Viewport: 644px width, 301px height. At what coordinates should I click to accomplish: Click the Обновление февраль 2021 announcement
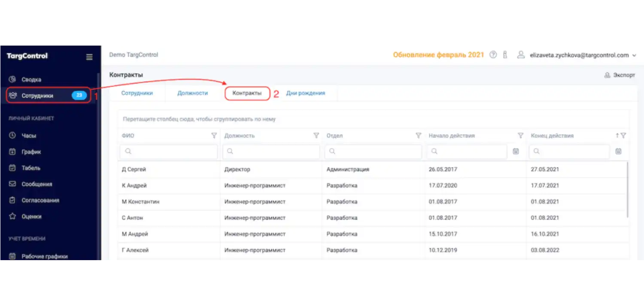(x=438, y=55)
